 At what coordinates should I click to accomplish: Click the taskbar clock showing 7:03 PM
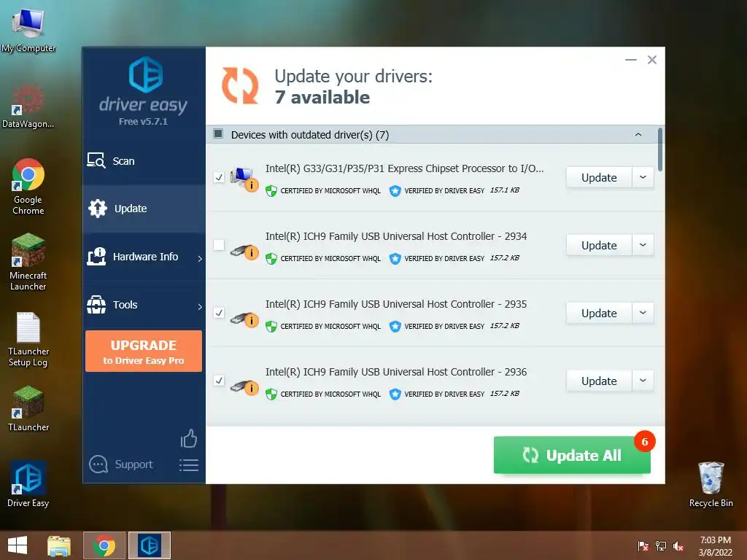tap(715, 545)
